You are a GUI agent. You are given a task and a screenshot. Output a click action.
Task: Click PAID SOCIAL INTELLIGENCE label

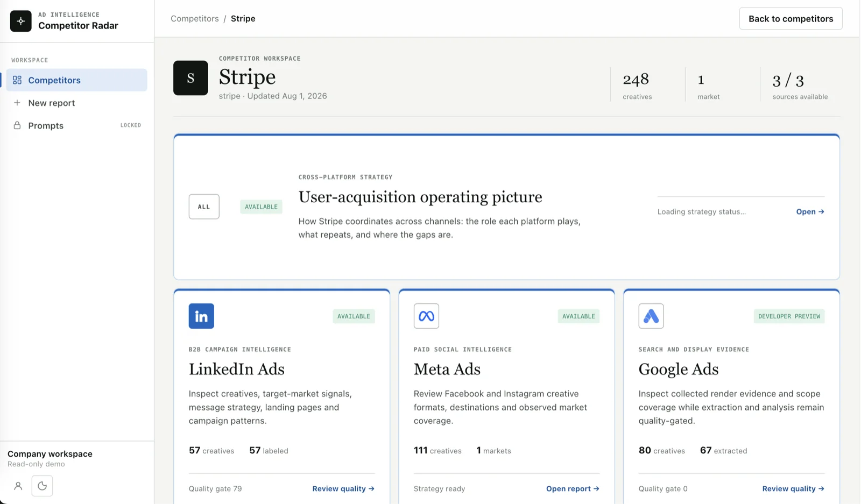pyautogui.click(x=463, y=350)
